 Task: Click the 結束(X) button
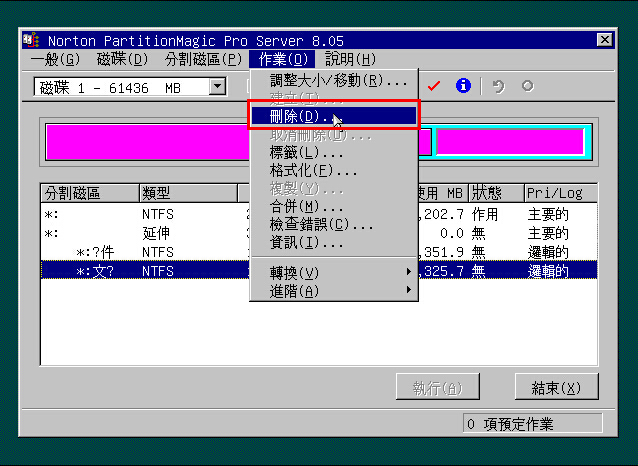(x=557, y=387)
